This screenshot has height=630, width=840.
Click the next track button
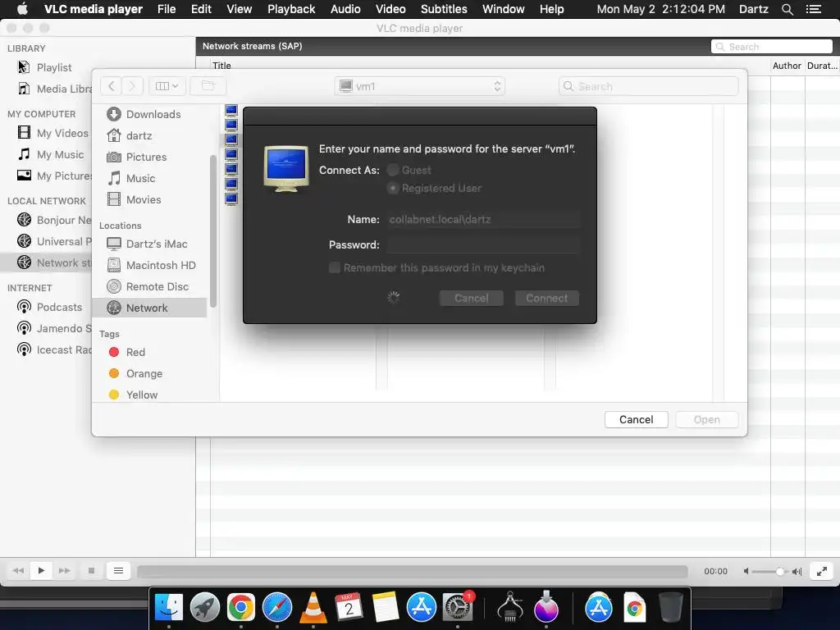tap(64, 571)
